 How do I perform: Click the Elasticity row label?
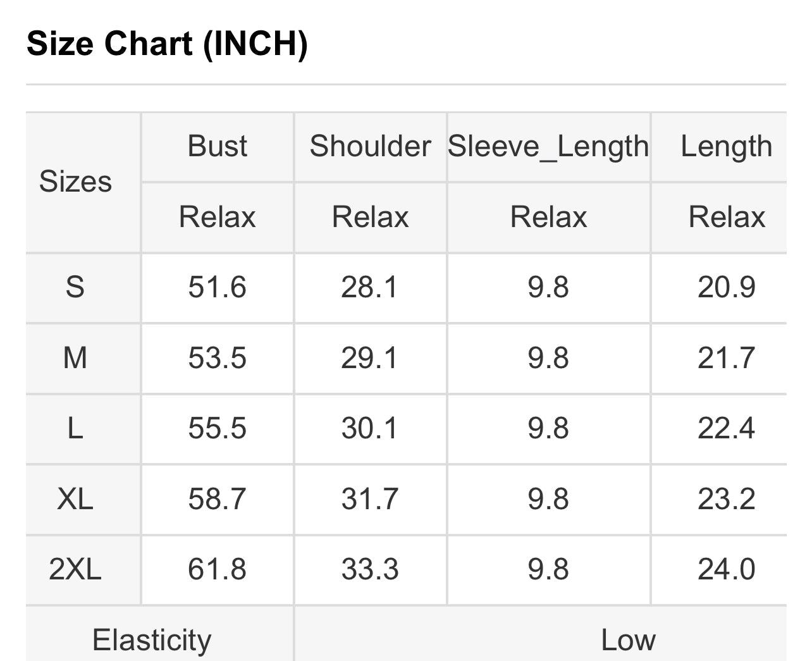(152, 640)
